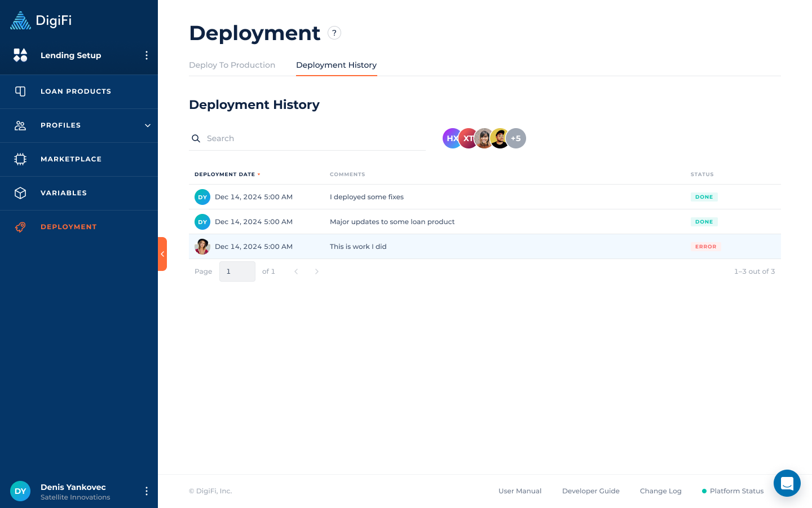
Task: Open the 'I deployed some fixes' deployment
Action: (485, 197)
